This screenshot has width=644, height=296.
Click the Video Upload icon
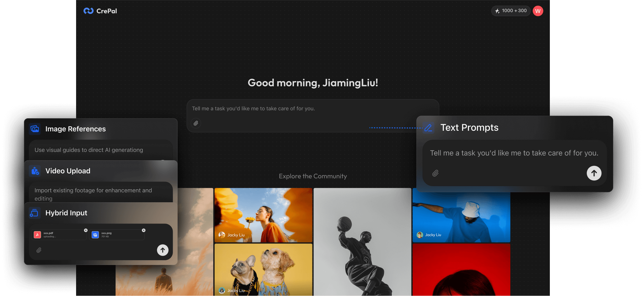coord(35,171)
